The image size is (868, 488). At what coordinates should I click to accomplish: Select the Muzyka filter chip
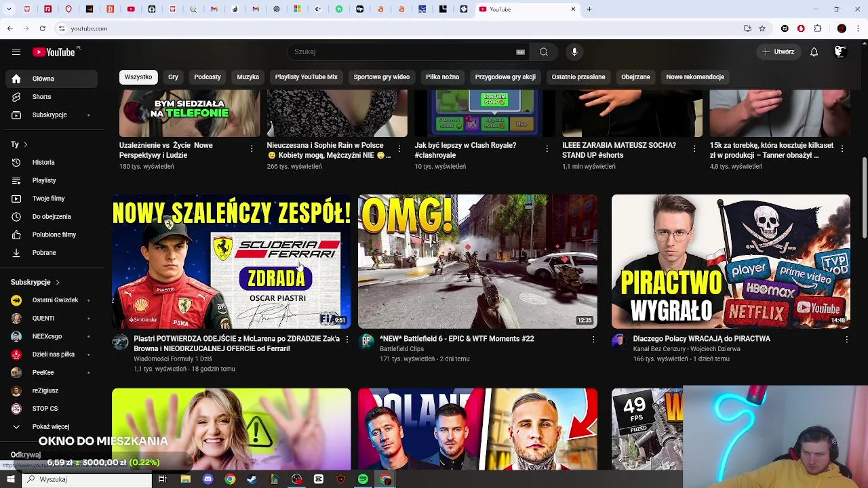point(248,77)
